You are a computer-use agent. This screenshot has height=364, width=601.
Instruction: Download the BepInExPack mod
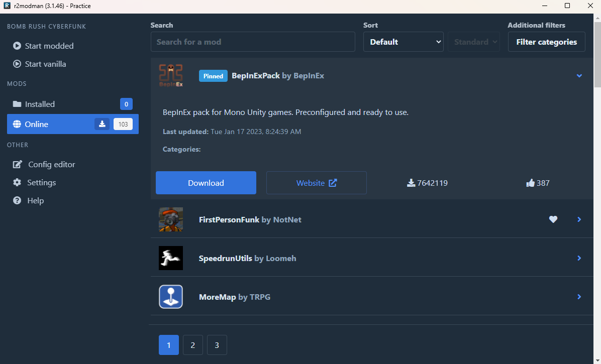206,183
